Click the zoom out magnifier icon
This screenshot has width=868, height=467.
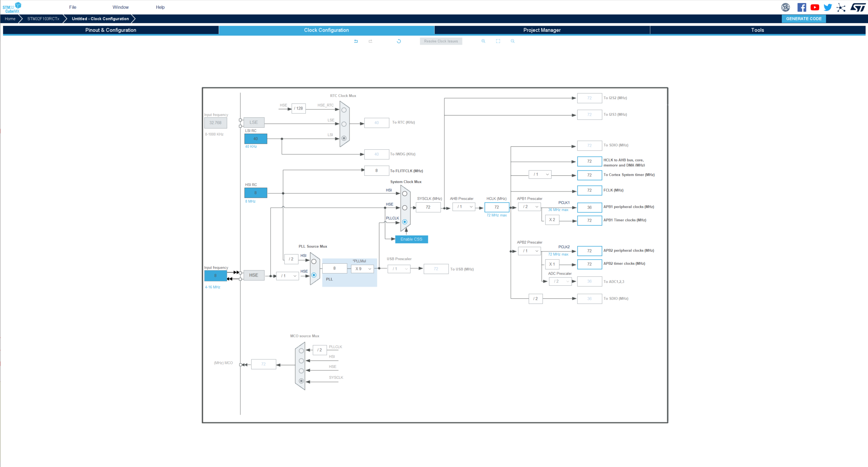tap(513, 41)
